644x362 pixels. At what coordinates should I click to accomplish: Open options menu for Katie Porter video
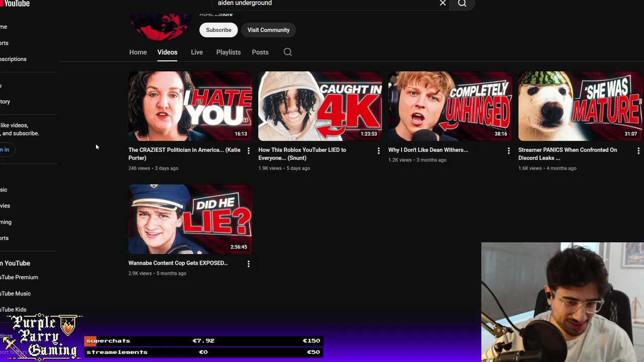point(249,151)
